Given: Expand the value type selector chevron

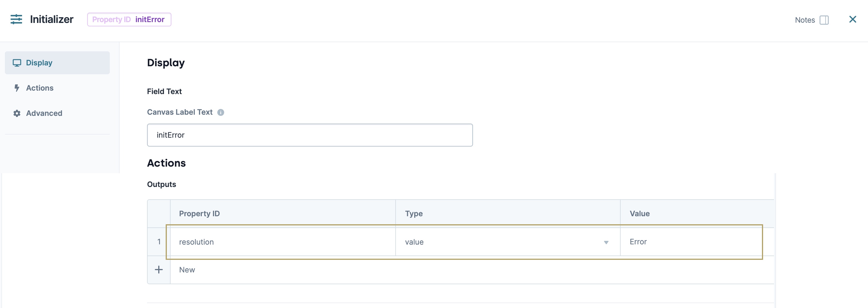Looking at the screenshot, I should [x=606, y=242].
